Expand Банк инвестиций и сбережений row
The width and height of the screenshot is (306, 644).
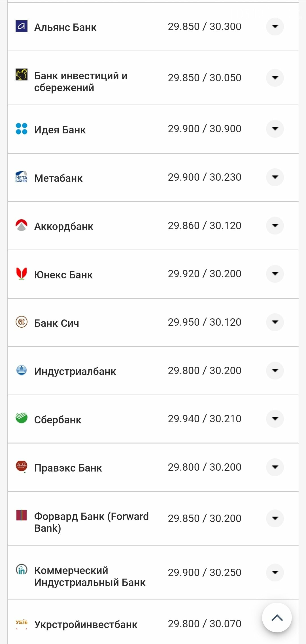tap(275, 78)
